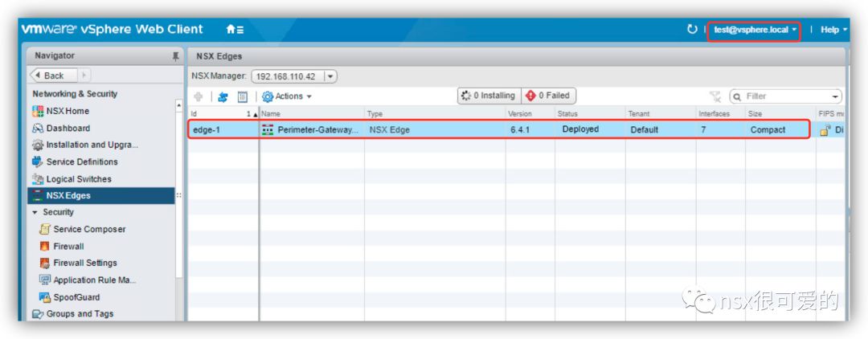Click the 0 Installing status button
This screenshot has width=868, height=339.
coord(489,96)
